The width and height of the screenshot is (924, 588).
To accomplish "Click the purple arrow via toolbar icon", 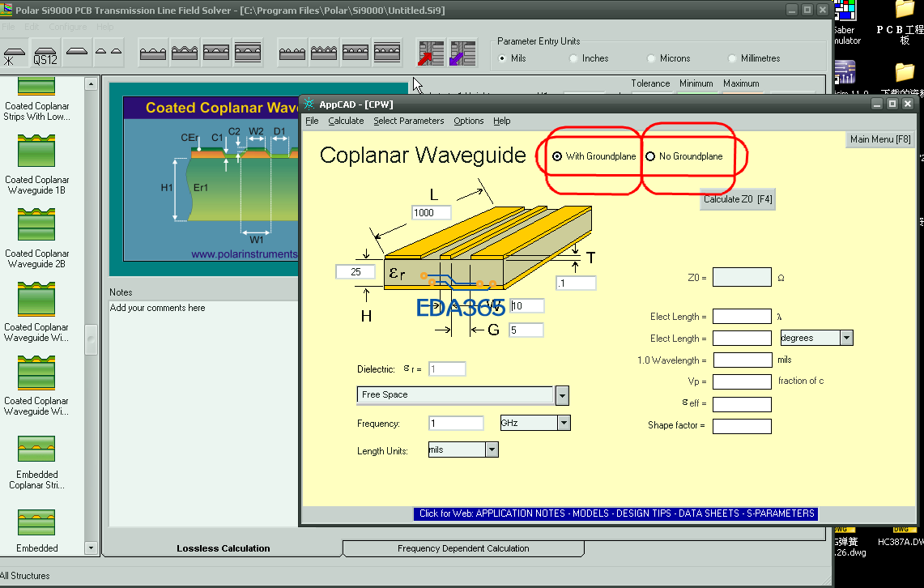I will click(x=462, y=53).
